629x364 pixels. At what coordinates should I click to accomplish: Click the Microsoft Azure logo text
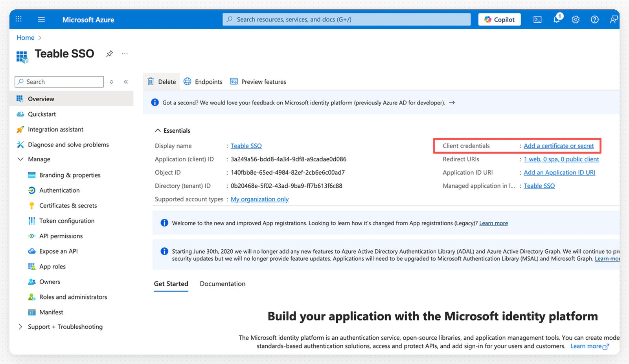(88, 20)
